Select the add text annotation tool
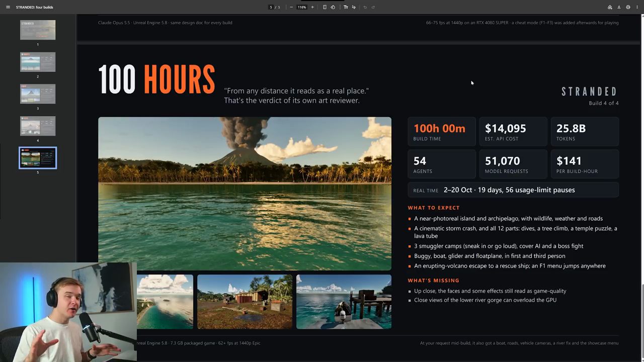The width and height of the screenshot is (644, 362). click(346, 7)
